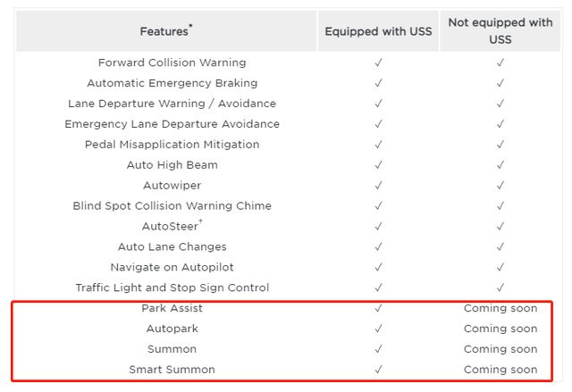The image size is (572, 392).
Task: Click Navigate on Autopilot text
Action: (172, 267)
